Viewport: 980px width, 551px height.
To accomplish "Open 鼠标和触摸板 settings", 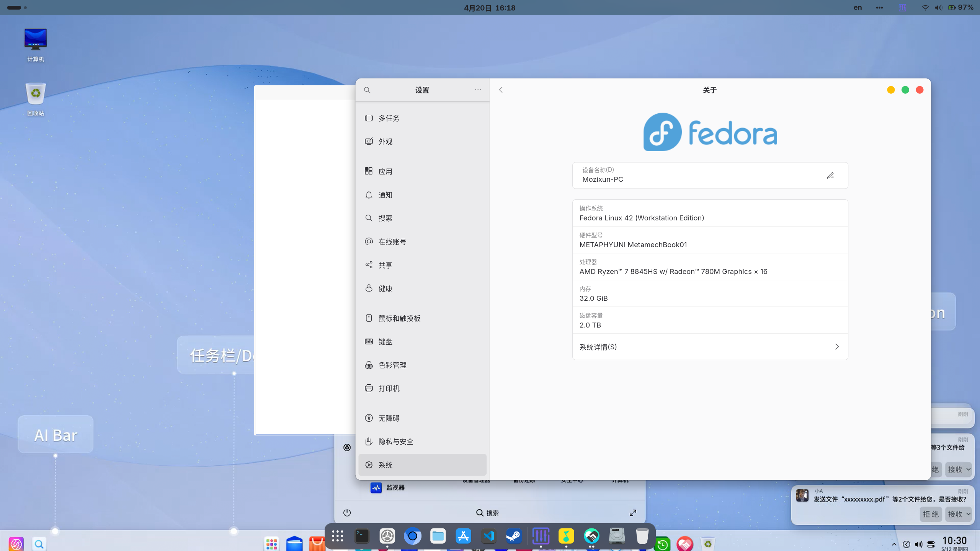I will coord(422,318).
